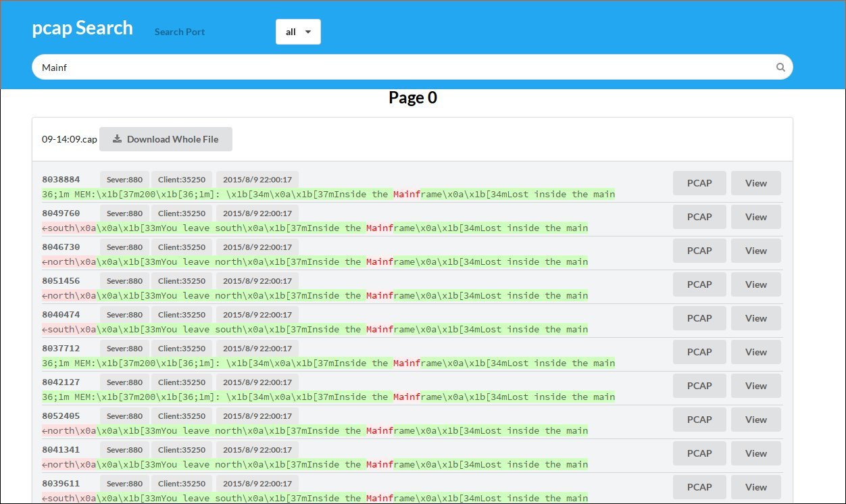Click payload text of packet 8049760
The width and height of the screenshot is (846, 504).
[x=315, y=228]
